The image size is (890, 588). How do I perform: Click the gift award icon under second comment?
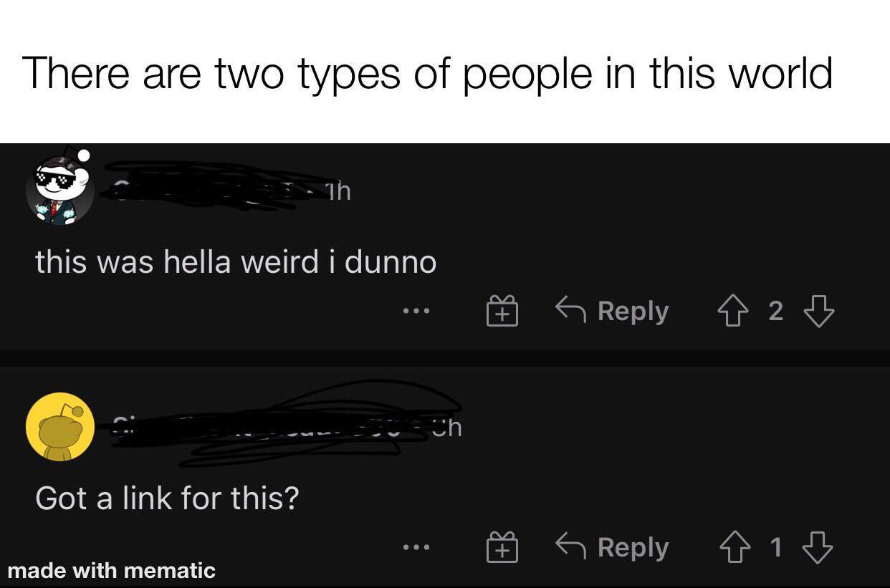(502, 546)
